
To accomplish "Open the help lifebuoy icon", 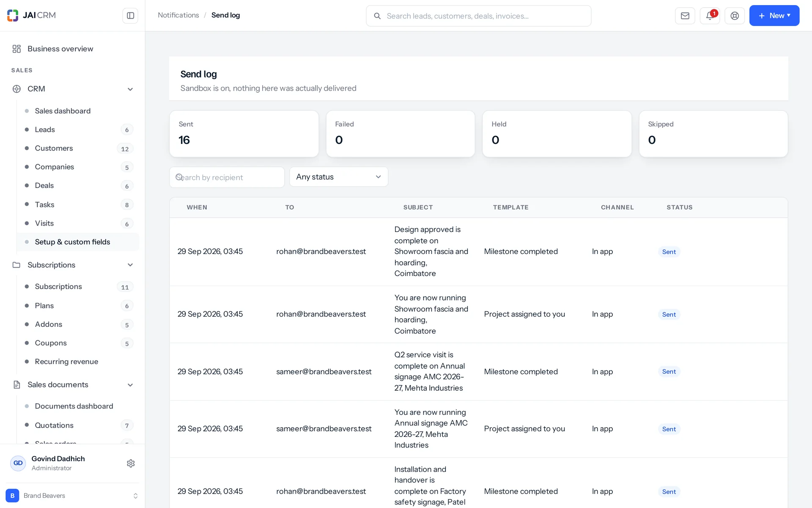I will [x=735, y=16].
